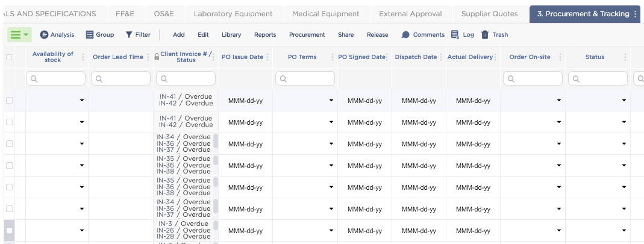Image resolution: width=644 pixels, height=244 pixels.
Task: Click the Group icon in toolbar
Action: [90, 35]
